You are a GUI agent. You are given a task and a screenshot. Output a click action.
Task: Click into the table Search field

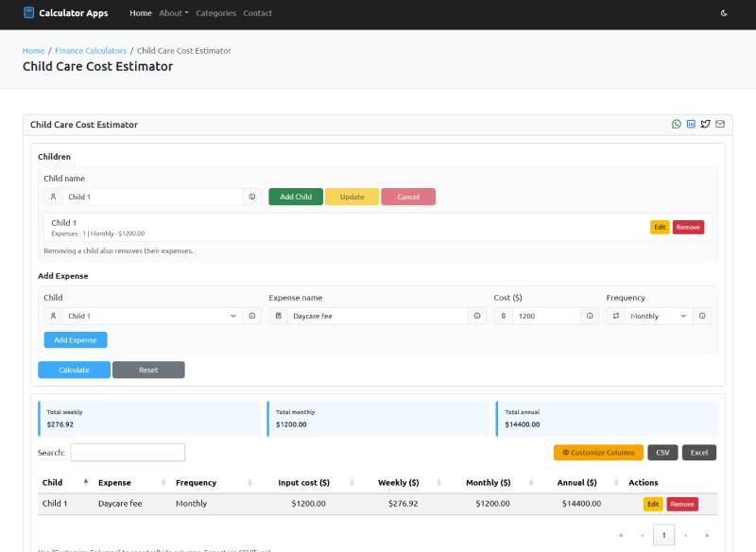point(128,453)
